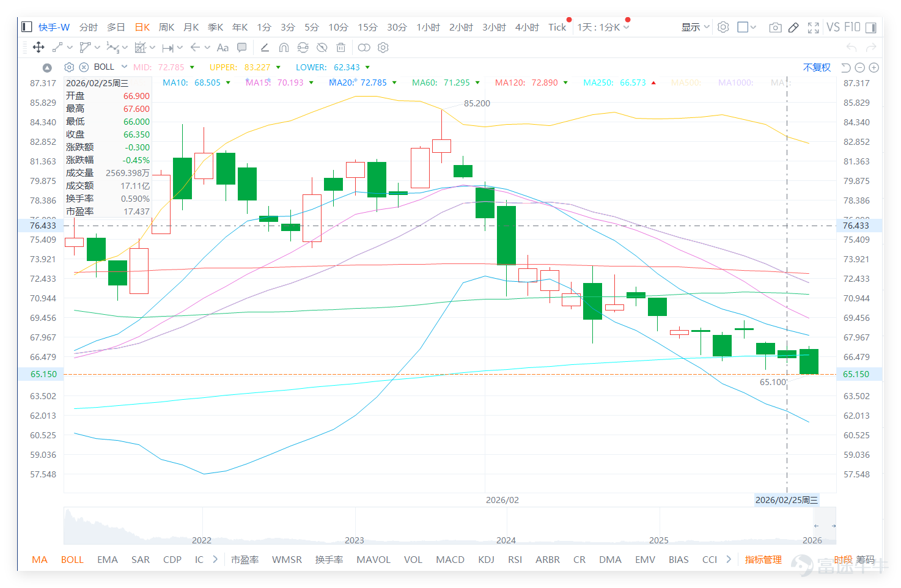
Task: Select the wave pattern drawing tool
Action: (x=112, y=47)
